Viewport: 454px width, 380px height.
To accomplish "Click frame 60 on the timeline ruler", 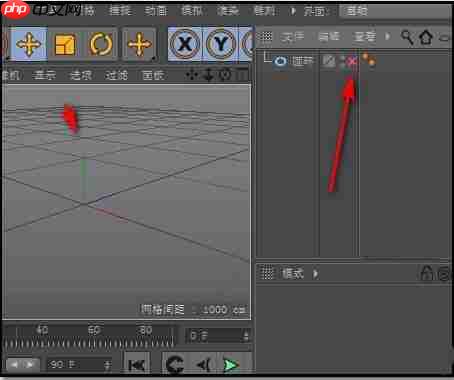I will pos(94,330).
